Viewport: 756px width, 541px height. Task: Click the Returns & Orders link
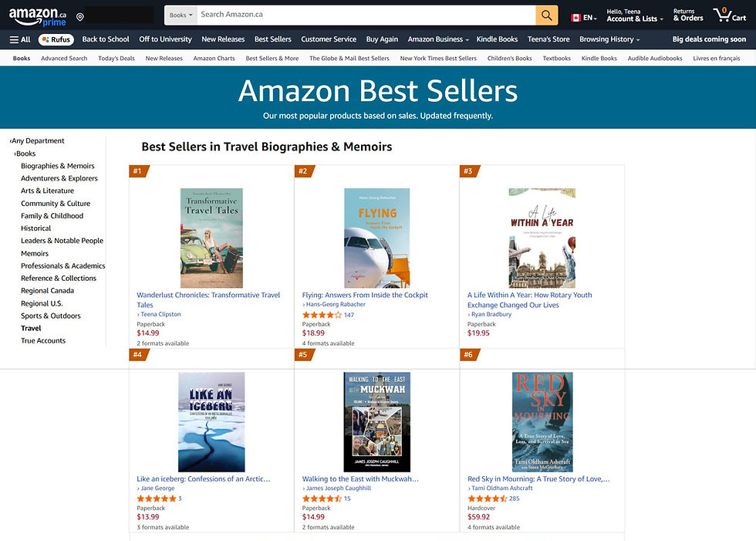[687, 15]
